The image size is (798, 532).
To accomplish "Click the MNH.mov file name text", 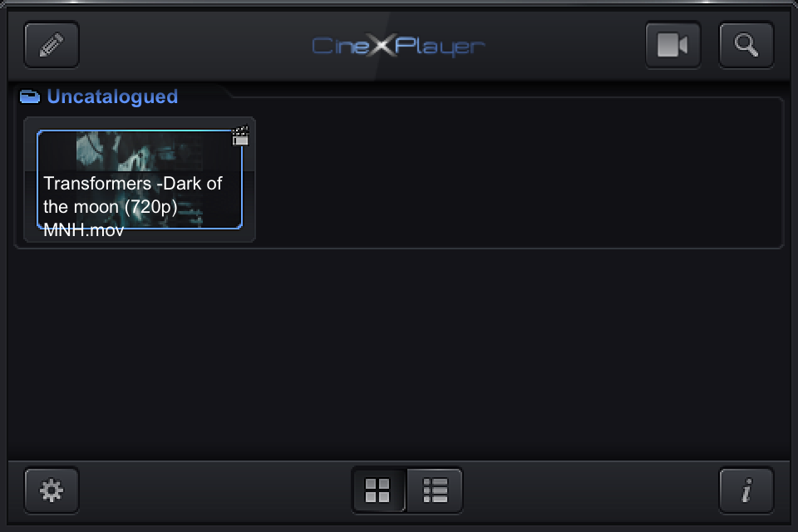I will [83, 230].
